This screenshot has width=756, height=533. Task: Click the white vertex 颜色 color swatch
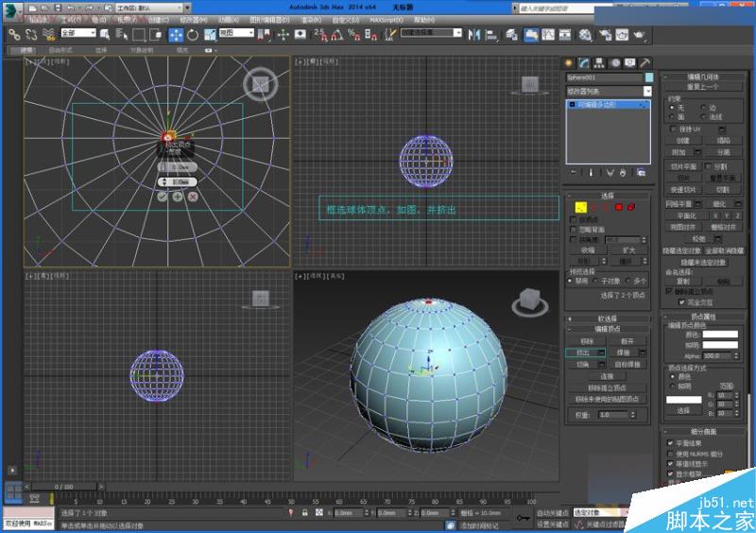[x=719, y=335]
